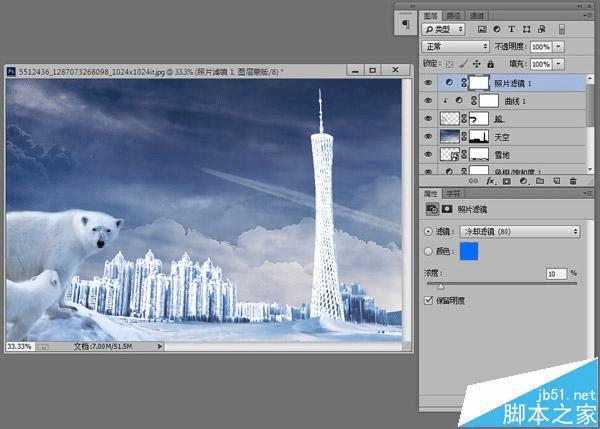Delete layer trash icon

click(573, 181)
